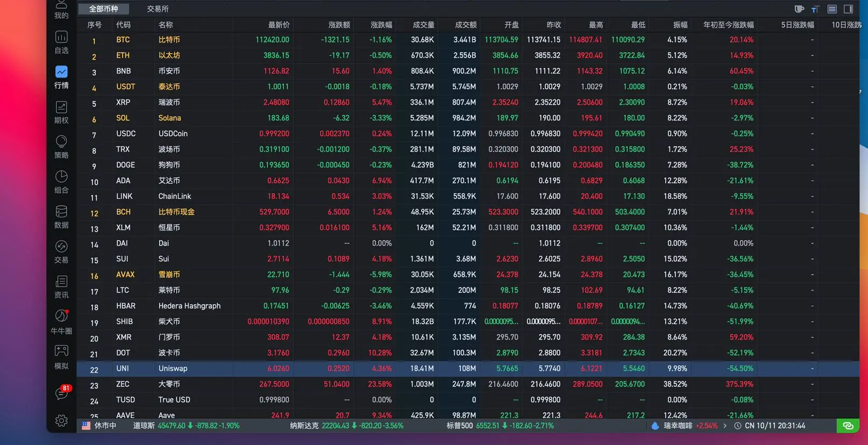Sort by the 名称 column header
This screenshot has height=445, width=868.
click(x=166, y=25)
